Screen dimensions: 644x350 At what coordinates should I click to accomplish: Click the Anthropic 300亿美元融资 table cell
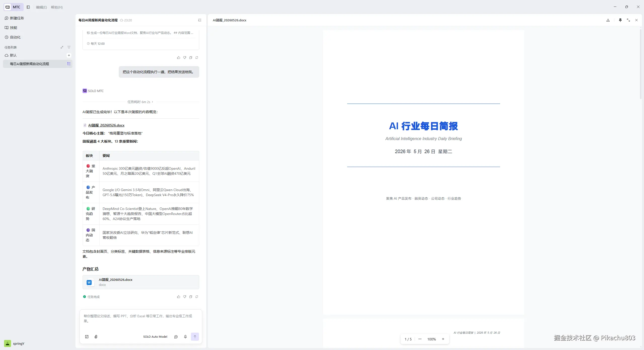149,171
